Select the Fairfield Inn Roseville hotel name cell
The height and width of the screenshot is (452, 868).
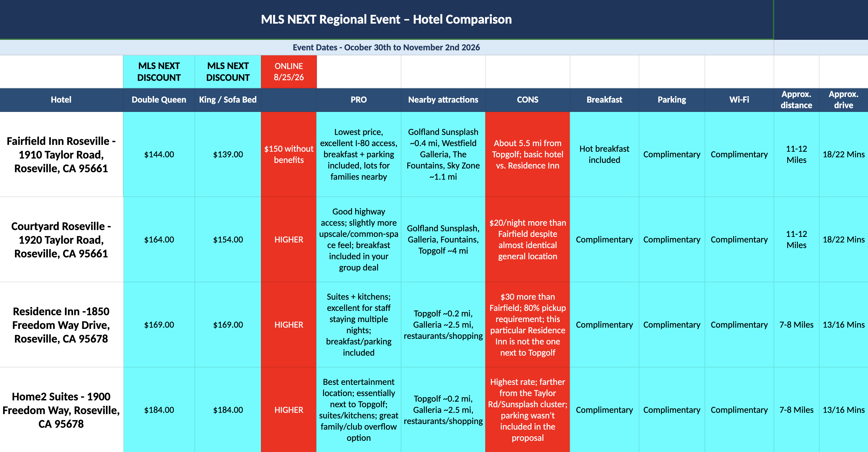click(x=61, y=155)
